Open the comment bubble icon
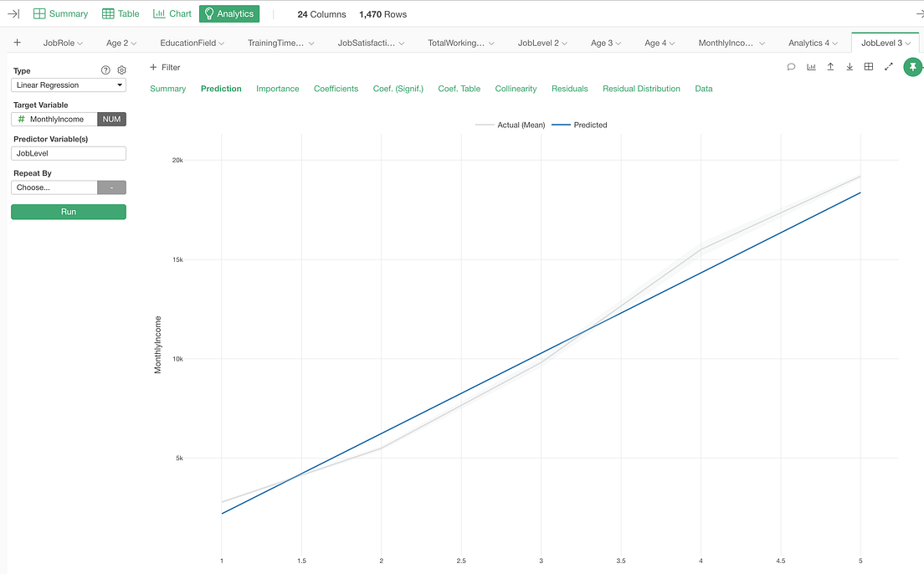Screen dimensions: 924x574 coord(790,66)
